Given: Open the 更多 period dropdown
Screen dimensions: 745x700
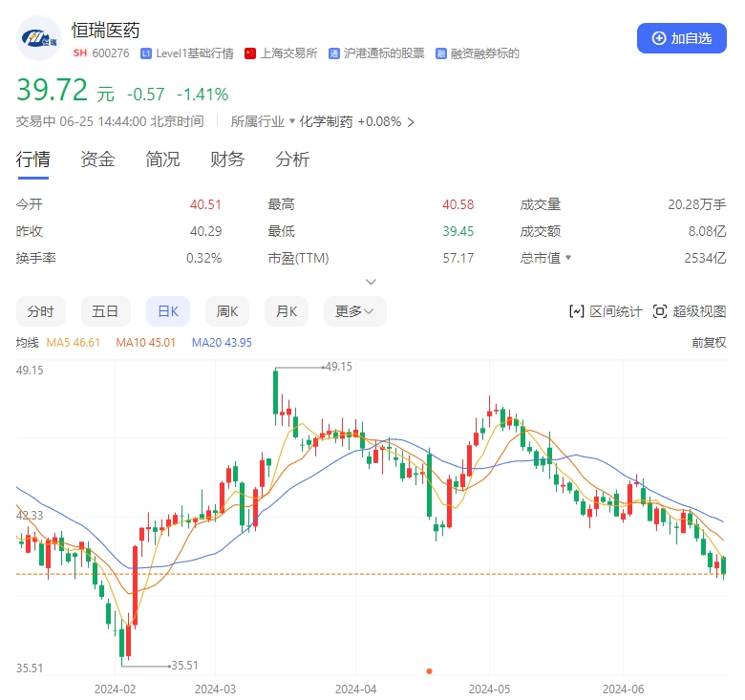Looking at the screenshot, I should pyautogui.click(x=355, y=311).
